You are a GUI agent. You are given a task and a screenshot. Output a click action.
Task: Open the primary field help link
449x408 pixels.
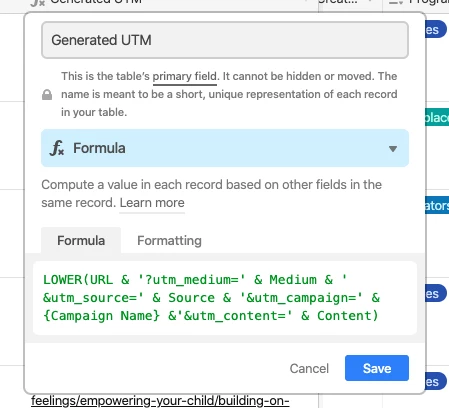coord(185,76)
